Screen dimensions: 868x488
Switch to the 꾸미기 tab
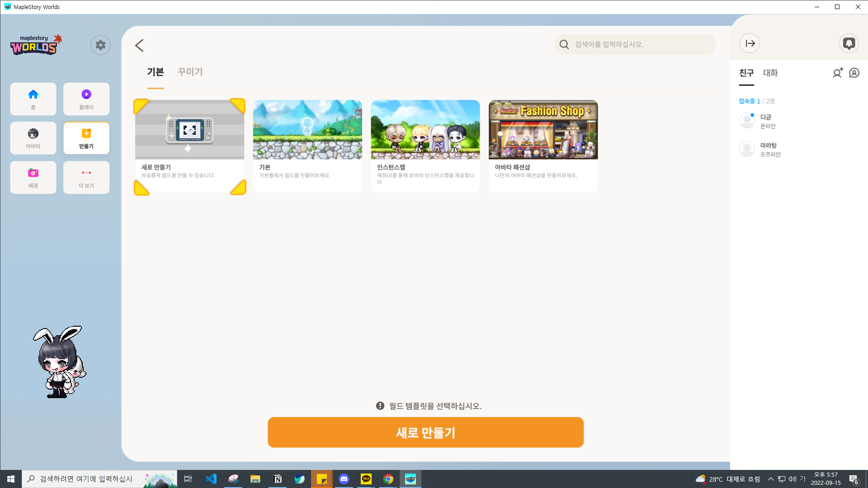click(x=190, y=72)
